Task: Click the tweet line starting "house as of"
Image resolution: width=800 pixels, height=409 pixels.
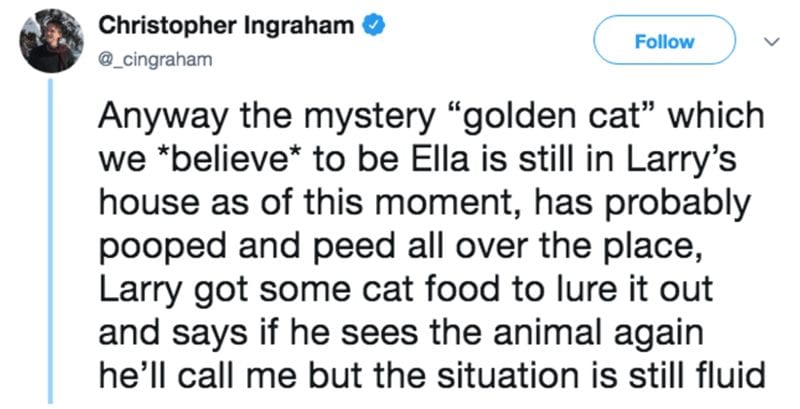Action: tap(424, 205)
